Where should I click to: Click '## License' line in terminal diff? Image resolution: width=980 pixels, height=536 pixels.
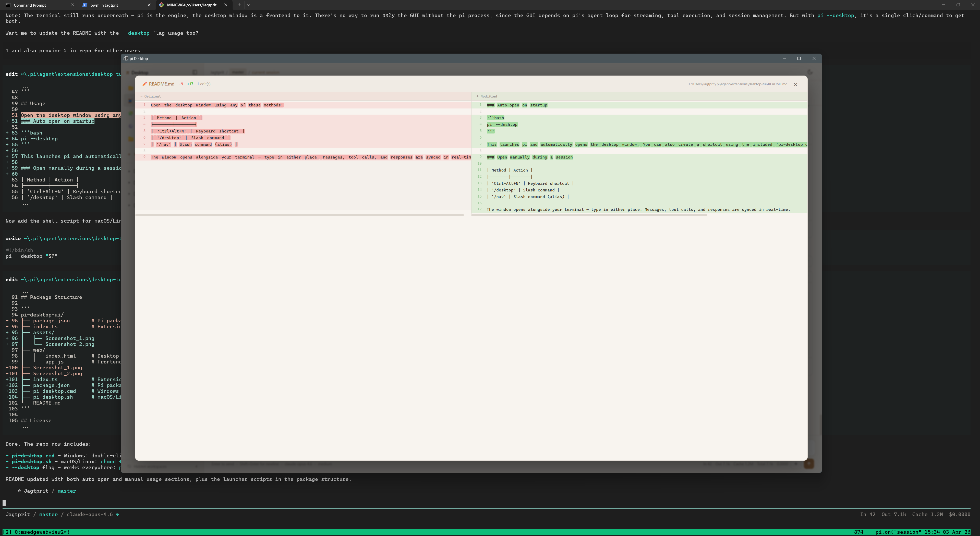tap(36, 420)
